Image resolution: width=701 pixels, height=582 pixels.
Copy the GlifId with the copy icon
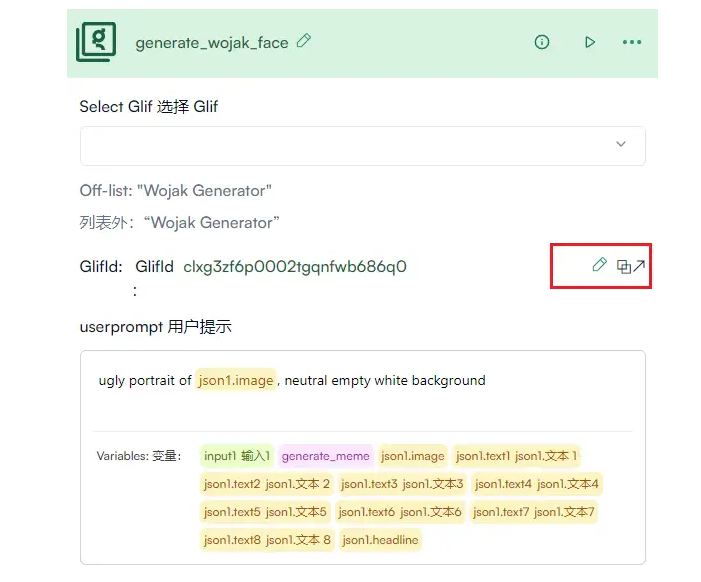(x=624, y=266)
